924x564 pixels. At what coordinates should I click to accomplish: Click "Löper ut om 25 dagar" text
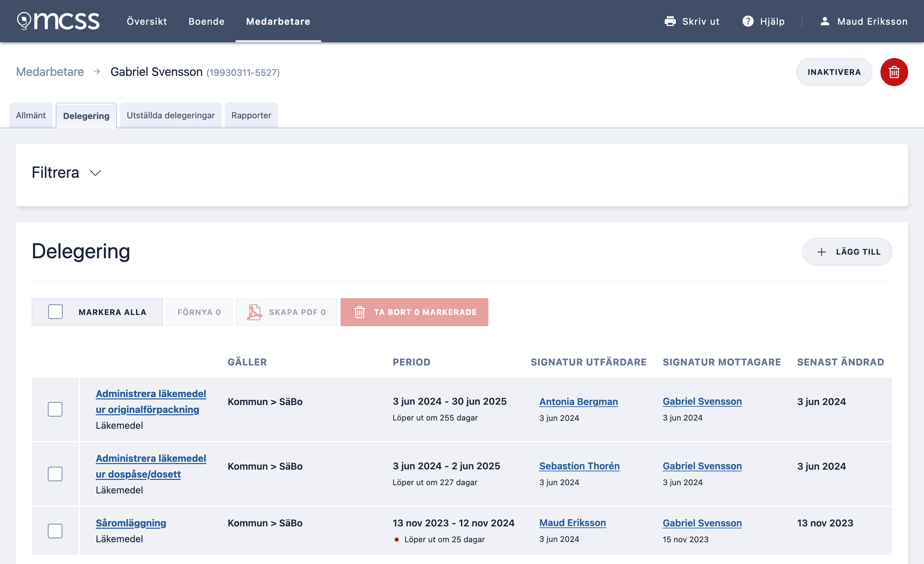(445, 539)
